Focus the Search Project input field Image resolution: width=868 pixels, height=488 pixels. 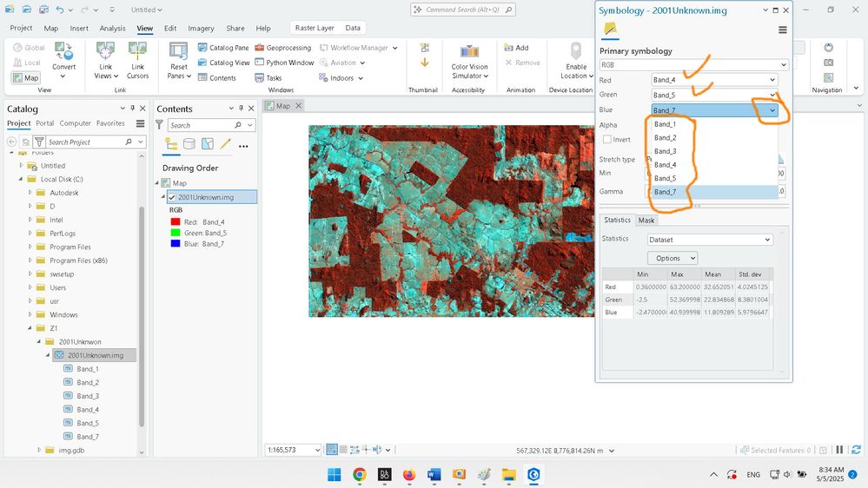[x=84, y=142]
